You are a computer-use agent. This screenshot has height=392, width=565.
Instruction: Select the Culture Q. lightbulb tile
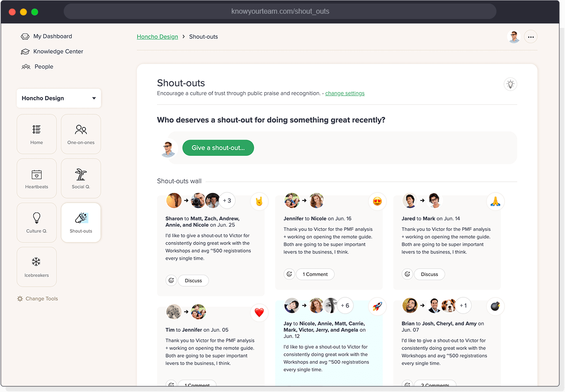(x=37, y=223)
